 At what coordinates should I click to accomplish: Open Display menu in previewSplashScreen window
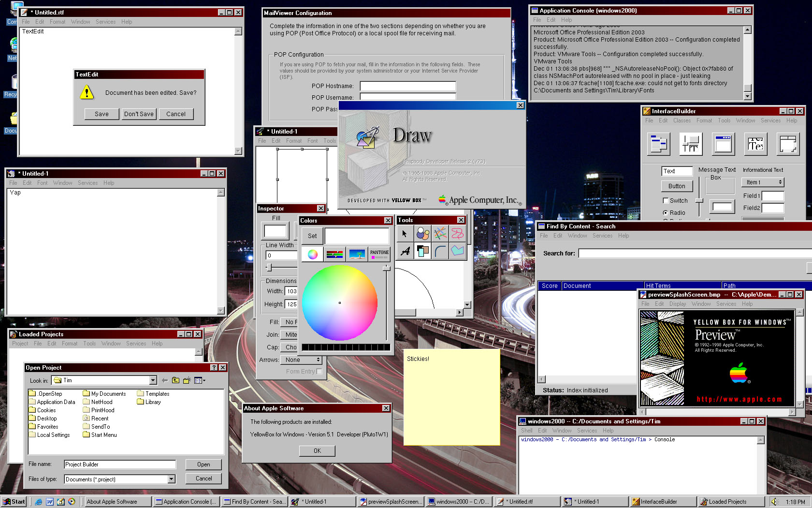(678, 304)
